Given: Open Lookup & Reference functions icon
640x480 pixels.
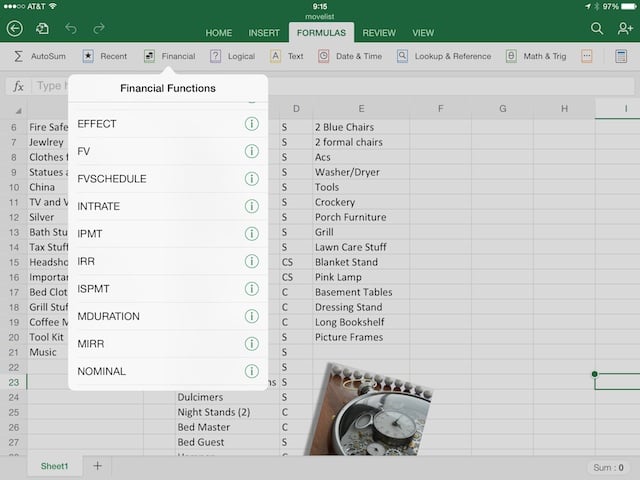Looking at the screenshot, I should tap(402, 56).
